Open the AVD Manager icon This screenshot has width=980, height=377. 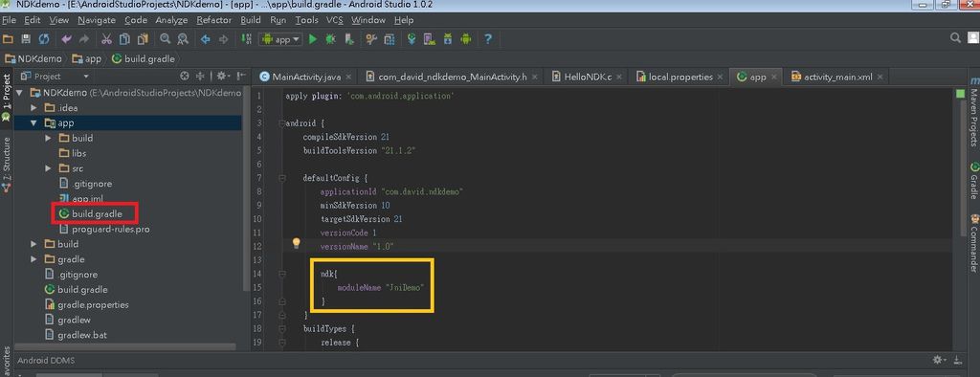430,39
